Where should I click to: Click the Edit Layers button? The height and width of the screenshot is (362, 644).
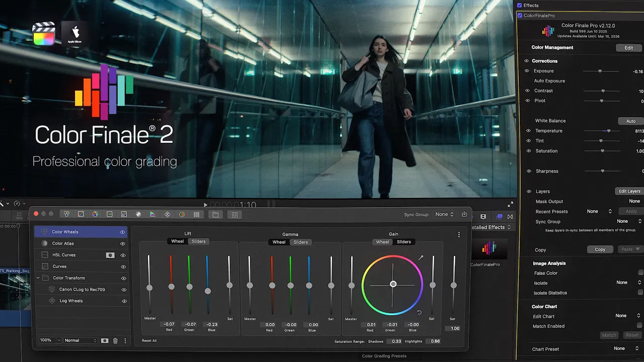pyautogui.click(x=629, y=191)
